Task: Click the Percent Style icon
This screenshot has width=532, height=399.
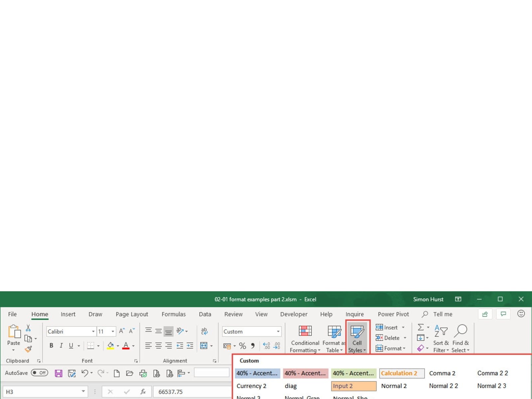Action: [242, 346]
